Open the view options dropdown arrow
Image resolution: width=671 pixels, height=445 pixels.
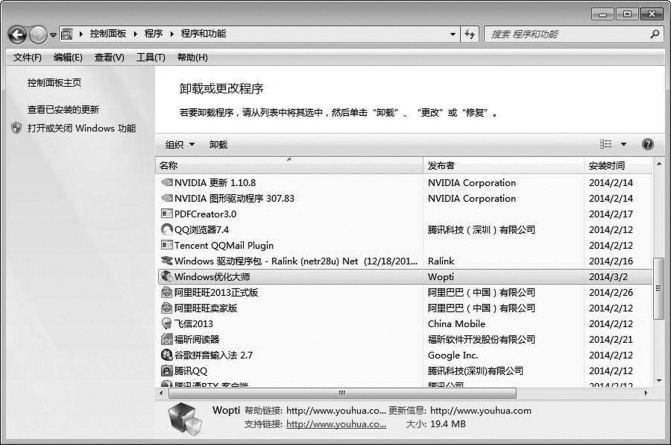pyautogui.click(x=623, y=144)
